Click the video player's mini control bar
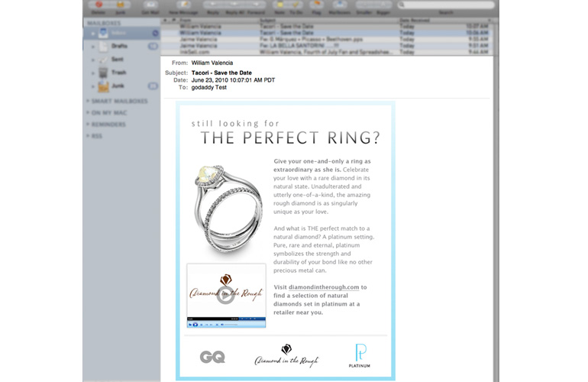The width and height of the screenshot is (588, 382). (x=226, y=324)
